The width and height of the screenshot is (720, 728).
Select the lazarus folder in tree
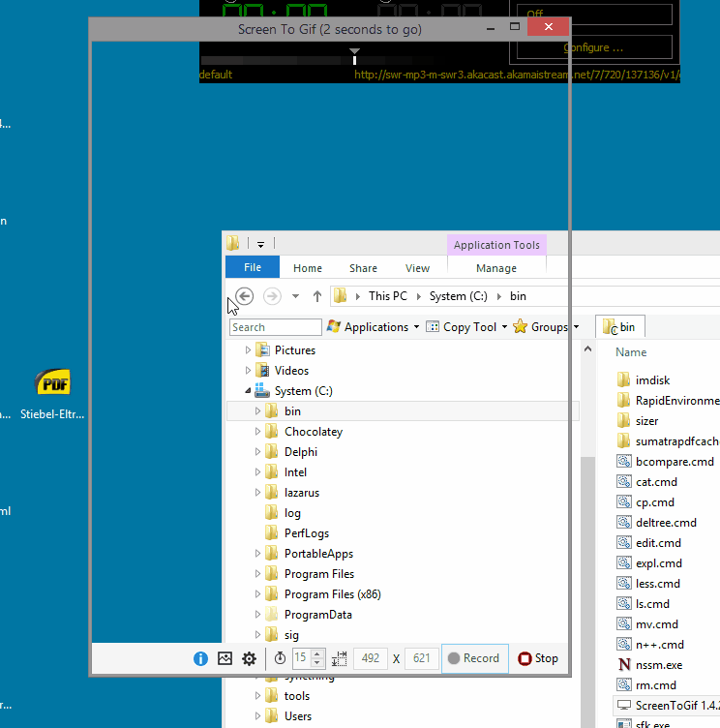click(x=302, y=493)
